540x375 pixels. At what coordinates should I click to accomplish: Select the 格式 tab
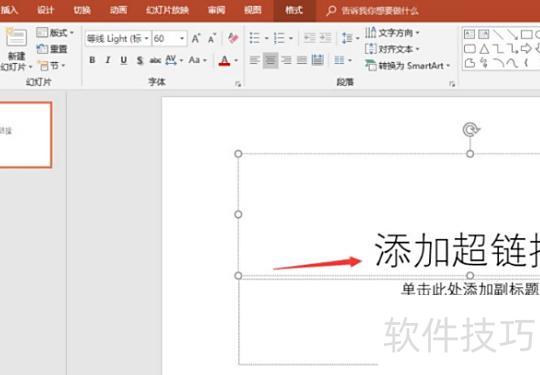tap(294, 10)
